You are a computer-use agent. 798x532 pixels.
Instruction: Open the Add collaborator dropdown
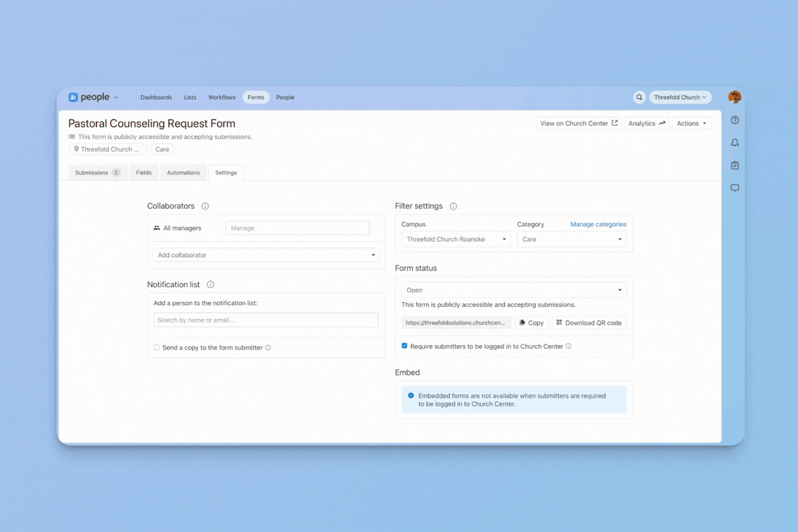click(x=266, y=255)
